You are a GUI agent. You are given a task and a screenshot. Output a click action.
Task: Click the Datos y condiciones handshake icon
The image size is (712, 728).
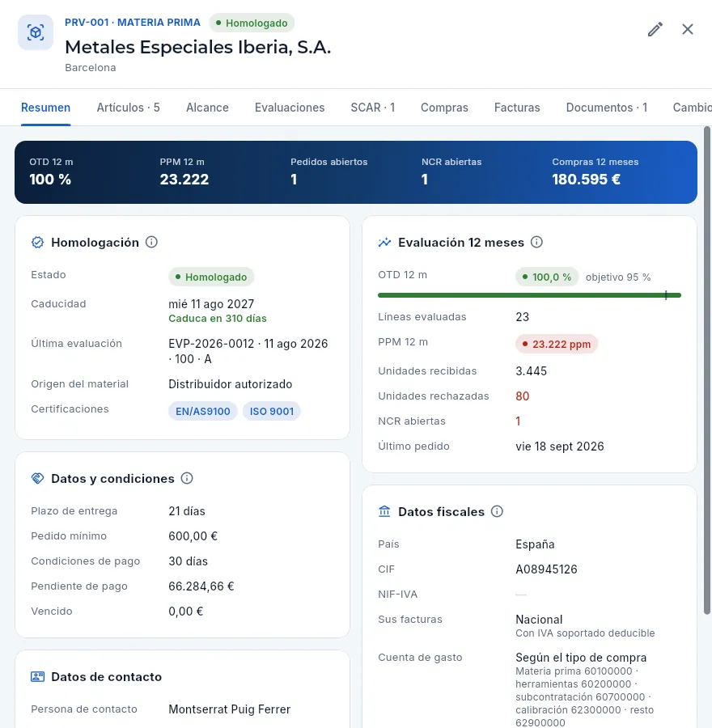coord(37,479)
